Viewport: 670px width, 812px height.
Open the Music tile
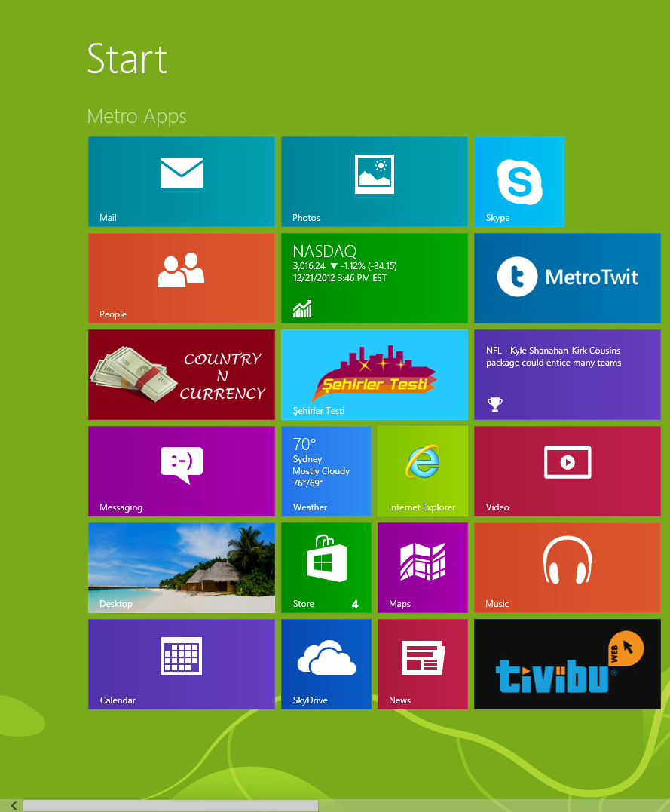click(x=568, y=568)
